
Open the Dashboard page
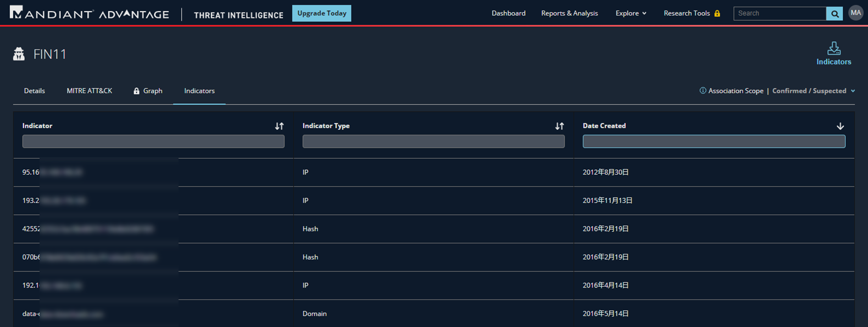(508, 13)
